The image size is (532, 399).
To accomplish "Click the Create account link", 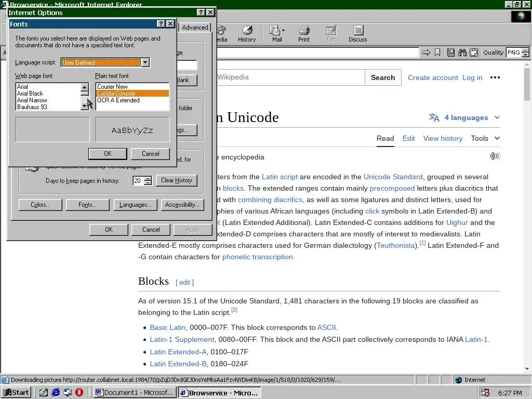I will point(433,77).
